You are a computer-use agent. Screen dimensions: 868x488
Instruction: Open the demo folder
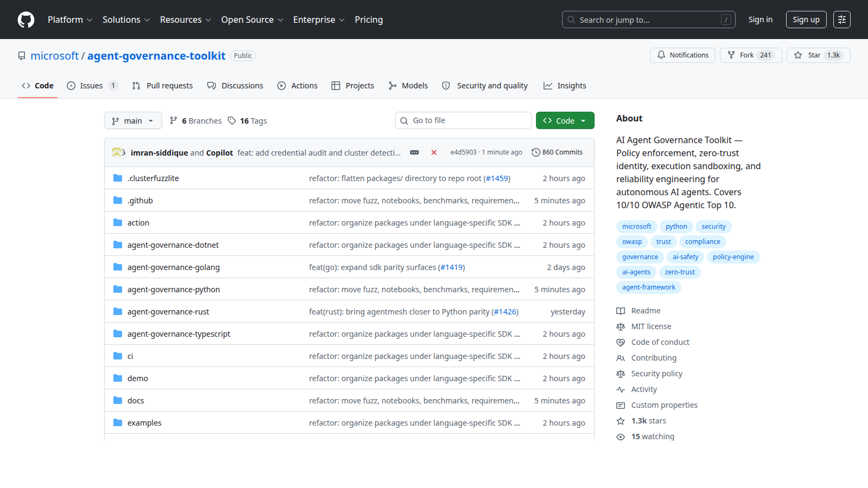(x=138, y=378)
